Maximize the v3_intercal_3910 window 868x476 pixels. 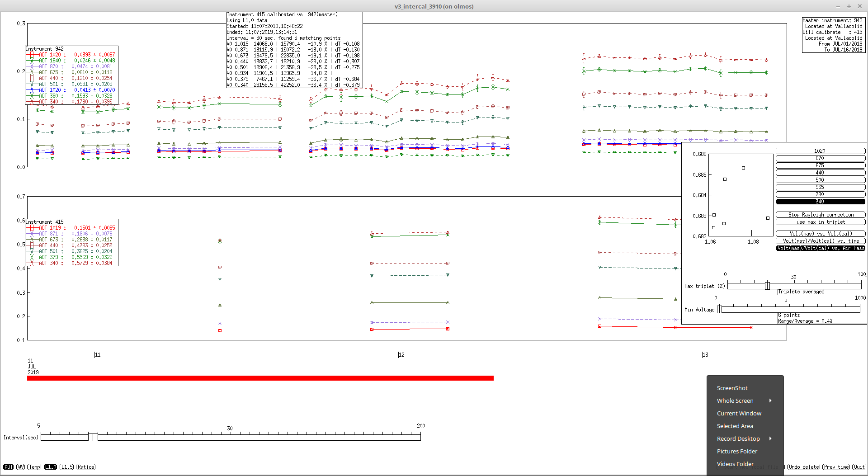coord(849,6)
